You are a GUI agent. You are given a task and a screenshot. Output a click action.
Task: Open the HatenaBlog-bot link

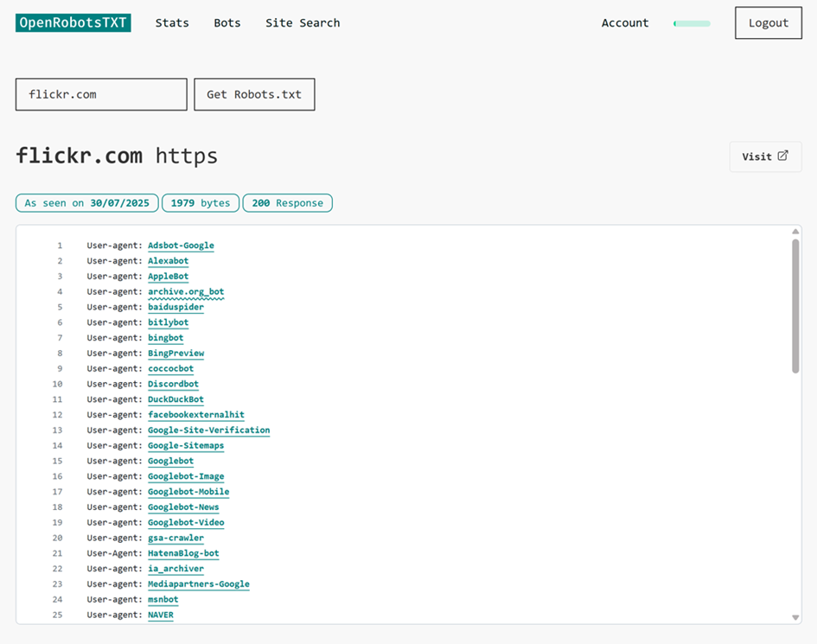tap(183, 553)
